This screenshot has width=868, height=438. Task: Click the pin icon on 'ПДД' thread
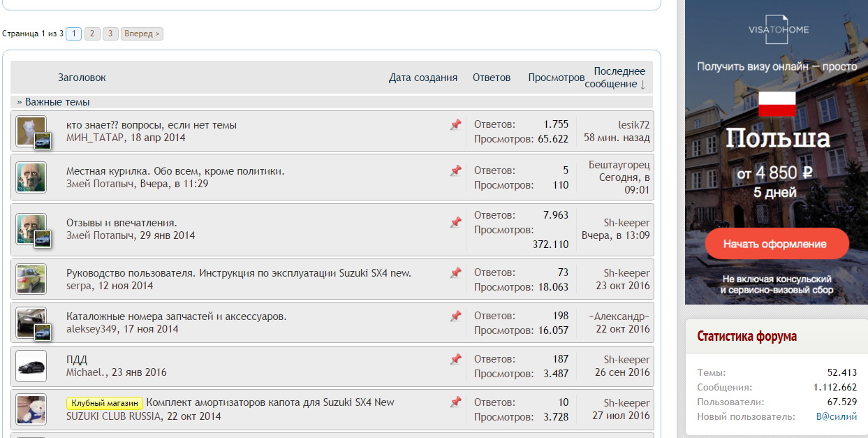[x=455, y=360]
